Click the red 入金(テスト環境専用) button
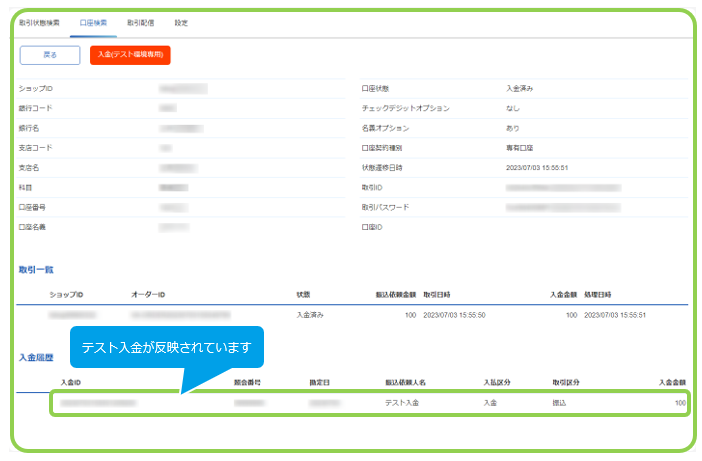The image size is (702, 461). pos(130,55)
